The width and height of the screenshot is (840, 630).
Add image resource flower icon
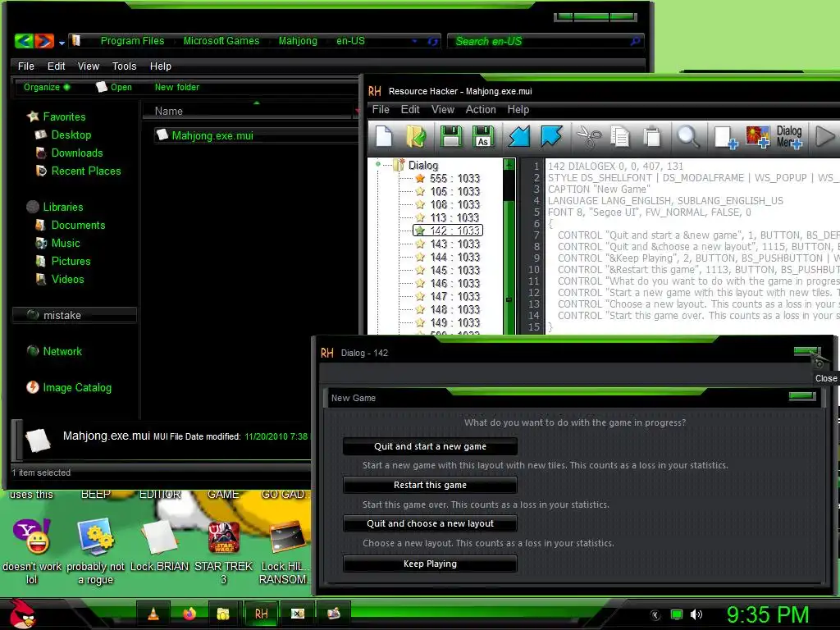pos(757,137)
